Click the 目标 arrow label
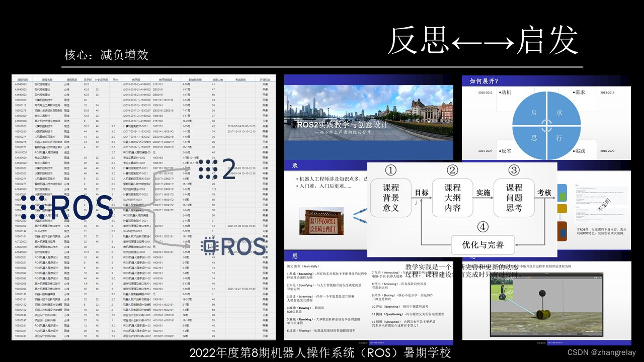This screenshot has width=644, height=362. click(x=422, y=192)
